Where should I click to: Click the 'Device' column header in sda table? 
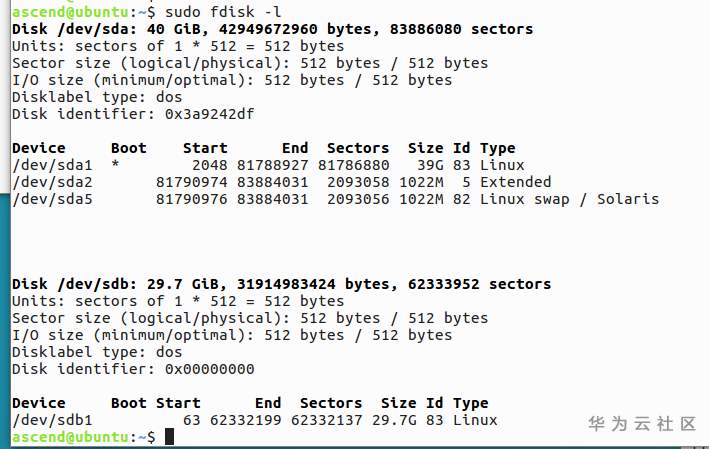point(38,148)
